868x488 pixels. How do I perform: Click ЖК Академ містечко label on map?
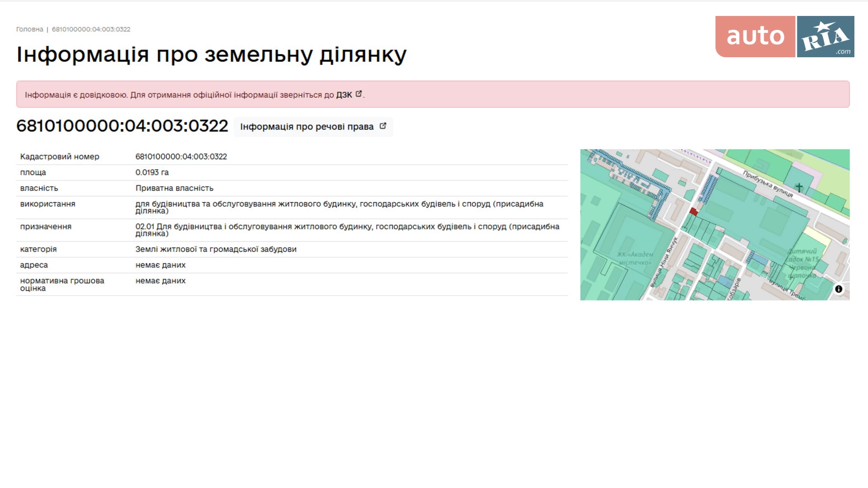pos(635,258)
